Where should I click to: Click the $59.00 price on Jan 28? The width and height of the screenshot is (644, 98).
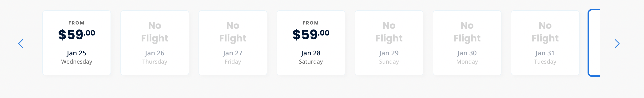click(311, 34)
